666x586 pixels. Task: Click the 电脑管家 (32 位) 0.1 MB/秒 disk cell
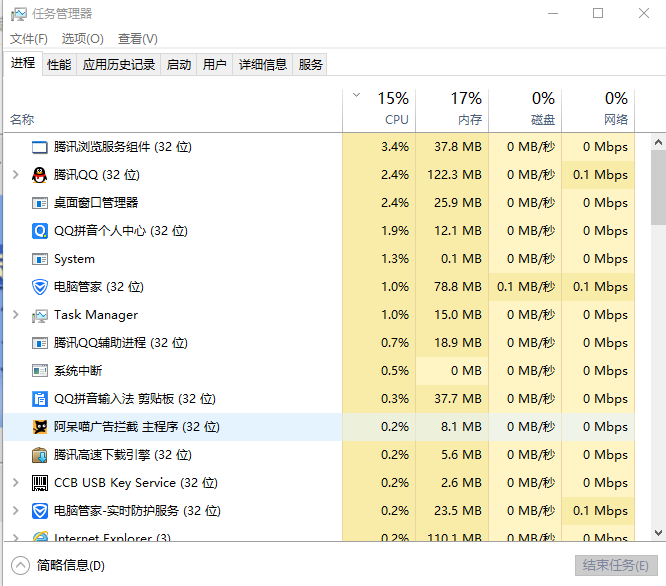click(525, 287)
